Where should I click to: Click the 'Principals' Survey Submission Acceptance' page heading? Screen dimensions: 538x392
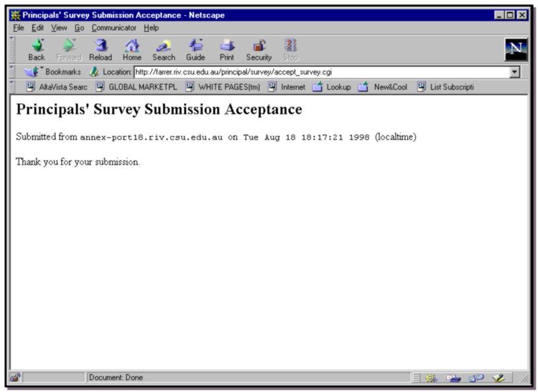click(159, 110)
